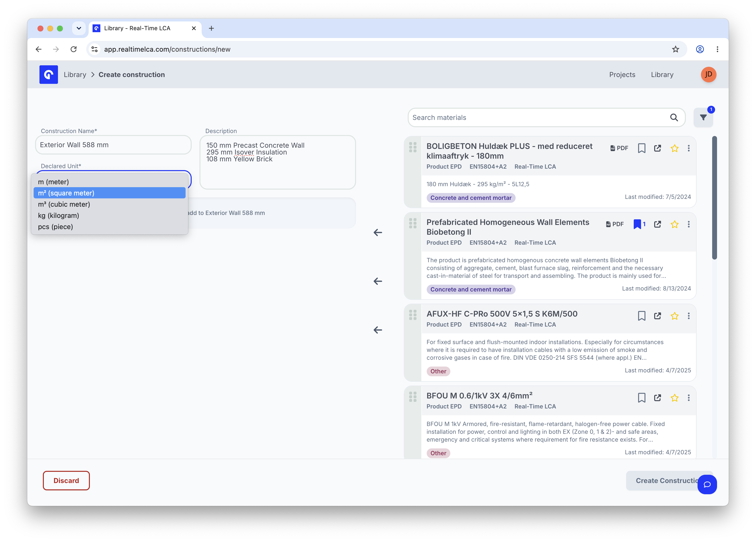Star the Prefabricated Homogeneous Wall Elements material
This screenshot has height=542, width=756.
click(674, 224)
